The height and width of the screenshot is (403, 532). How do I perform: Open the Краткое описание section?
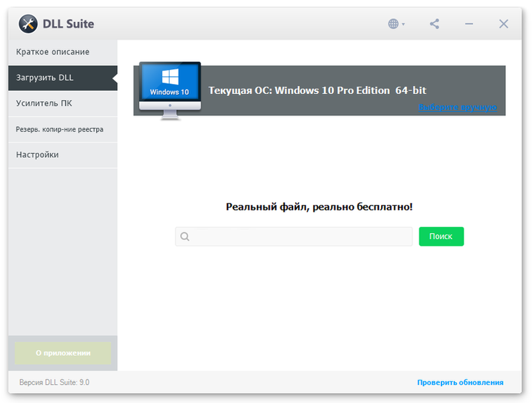tap(63, 52)
